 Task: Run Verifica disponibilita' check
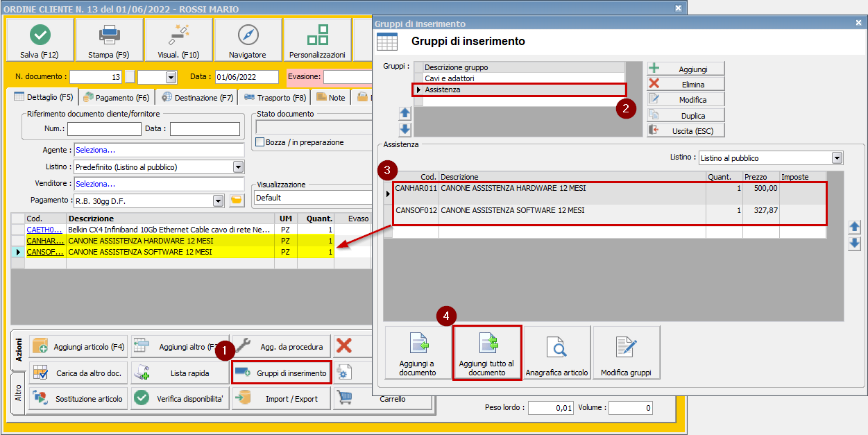point(180,399)
